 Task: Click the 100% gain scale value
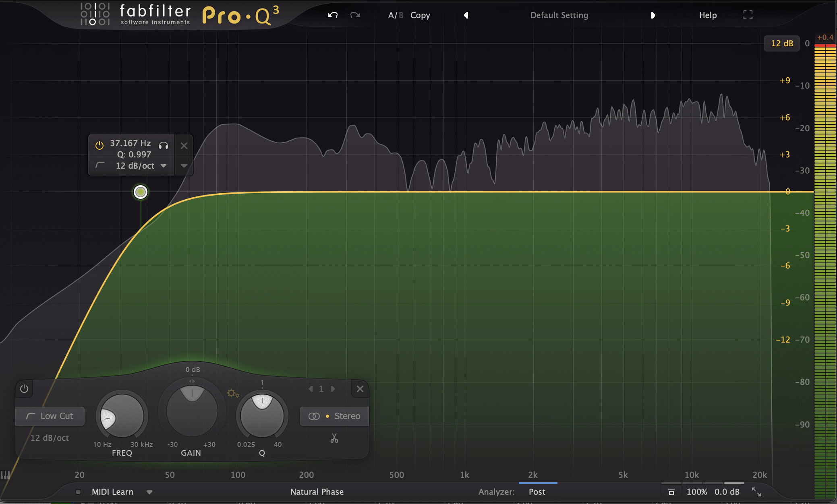[697, 492]
